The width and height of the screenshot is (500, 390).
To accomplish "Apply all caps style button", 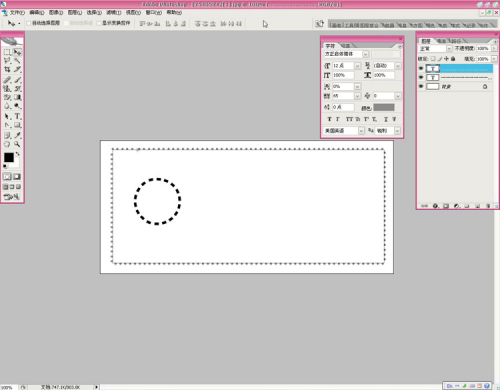I will click(349, 119).
